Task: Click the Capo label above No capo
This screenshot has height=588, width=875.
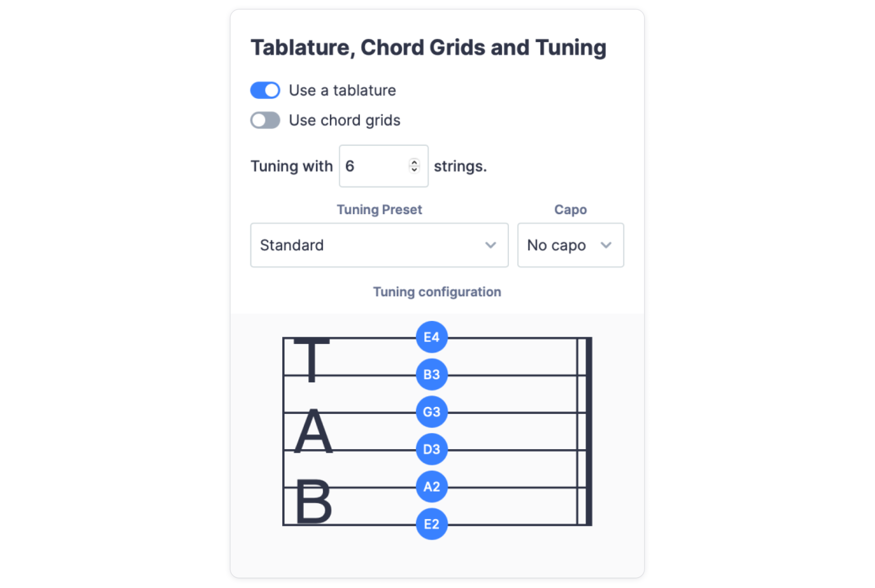Action: (x=570, y=210)
